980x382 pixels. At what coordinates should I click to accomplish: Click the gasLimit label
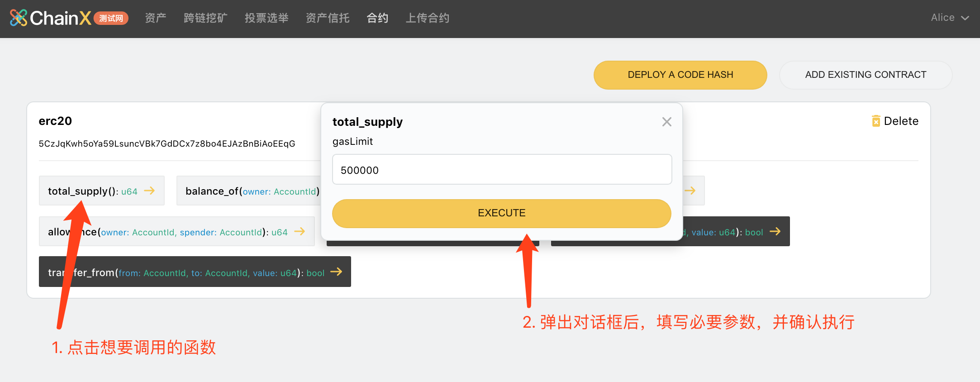[352, 142]
